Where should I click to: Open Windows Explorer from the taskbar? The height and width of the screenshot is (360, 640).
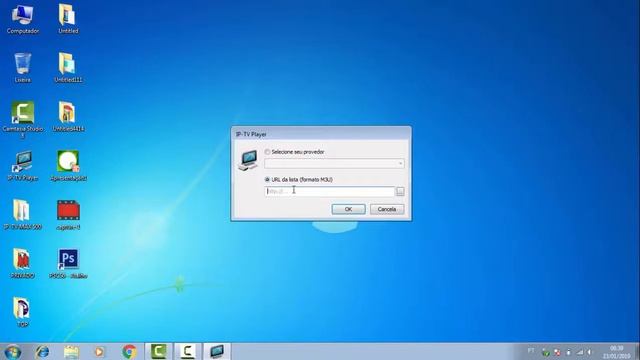click(x=71, y=351)
